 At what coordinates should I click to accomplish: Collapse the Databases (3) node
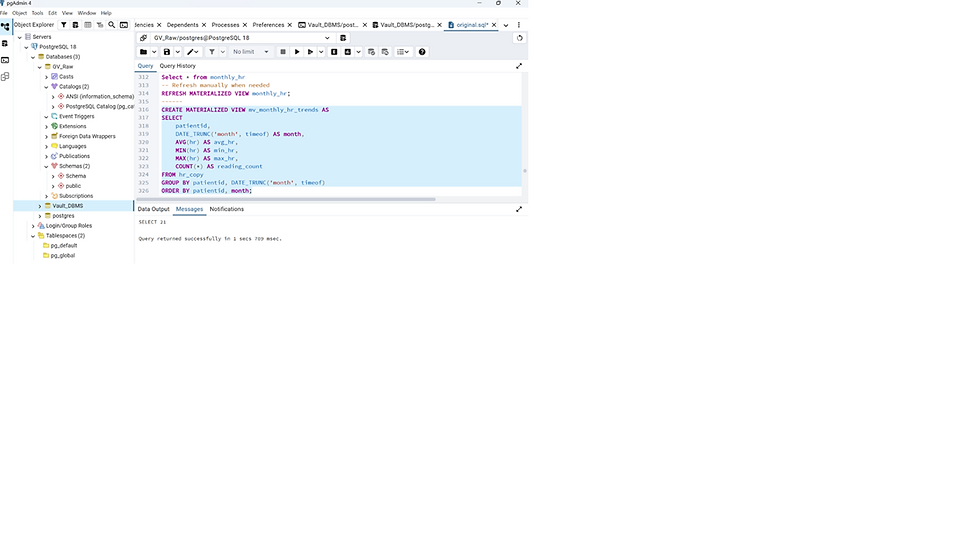tap(33, 57)
